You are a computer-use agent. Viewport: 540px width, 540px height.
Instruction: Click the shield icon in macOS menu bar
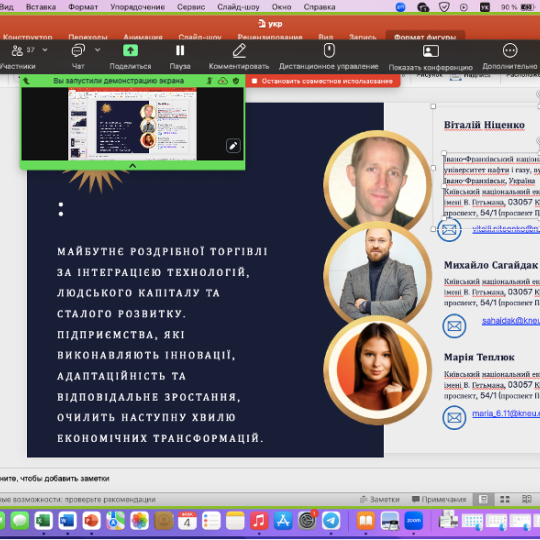click(444, 7)
